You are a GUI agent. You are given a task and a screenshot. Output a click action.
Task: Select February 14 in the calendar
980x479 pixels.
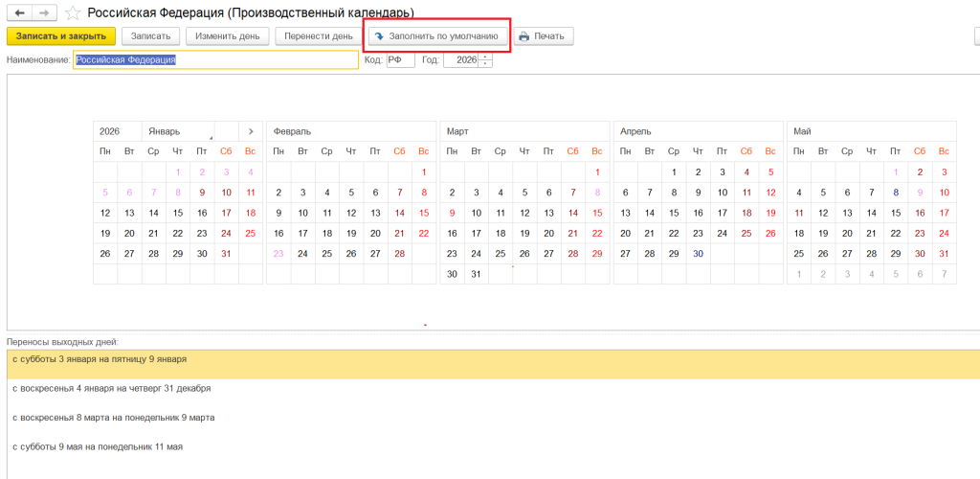pyautogui.click(x=400, y=214)
